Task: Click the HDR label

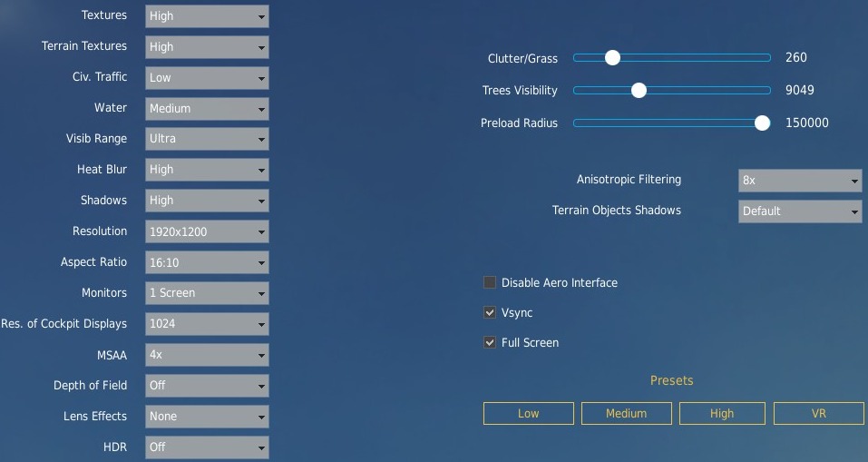Action: tap(115, 447)
